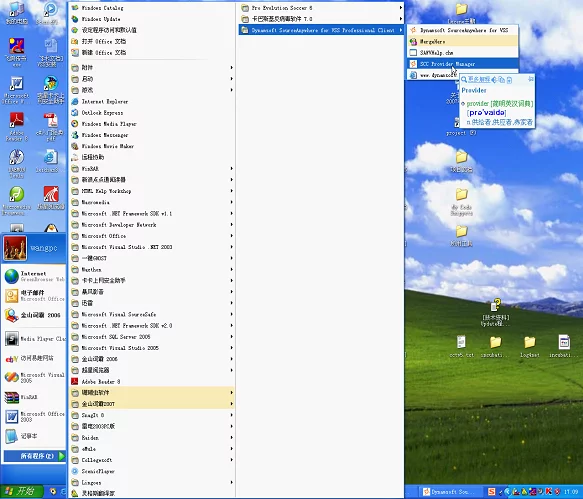Click the WinRAR icon in pinned Start menu
Image resolution: width=583 pixels, height=499 pixels.
point(12,397)
